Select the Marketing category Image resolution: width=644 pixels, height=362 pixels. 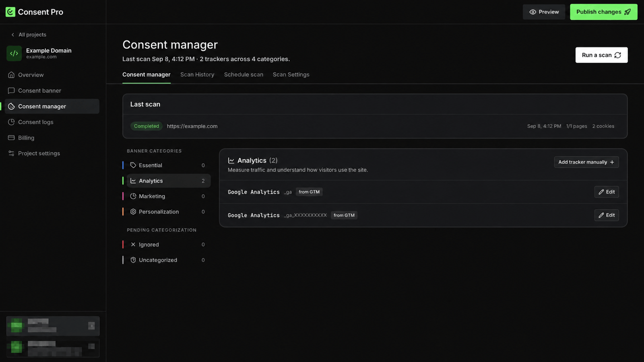coord(169,196)
